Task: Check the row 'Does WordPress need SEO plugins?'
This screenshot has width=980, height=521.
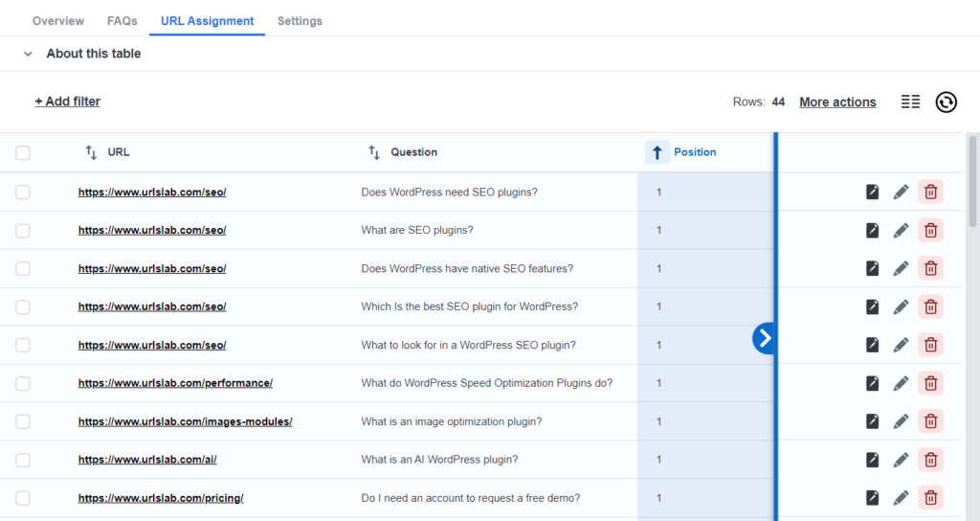Action: coord(23,192)
